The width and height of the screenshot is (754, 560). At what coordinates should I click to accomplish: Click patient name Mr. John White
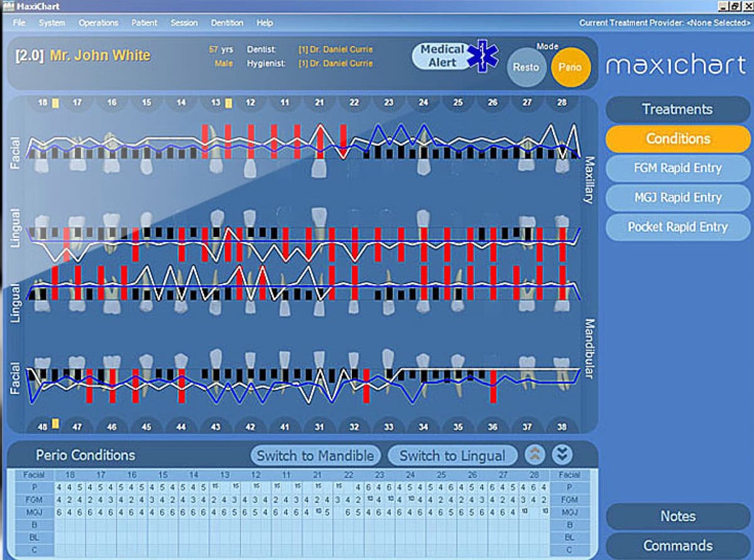[x=100, y=55]
